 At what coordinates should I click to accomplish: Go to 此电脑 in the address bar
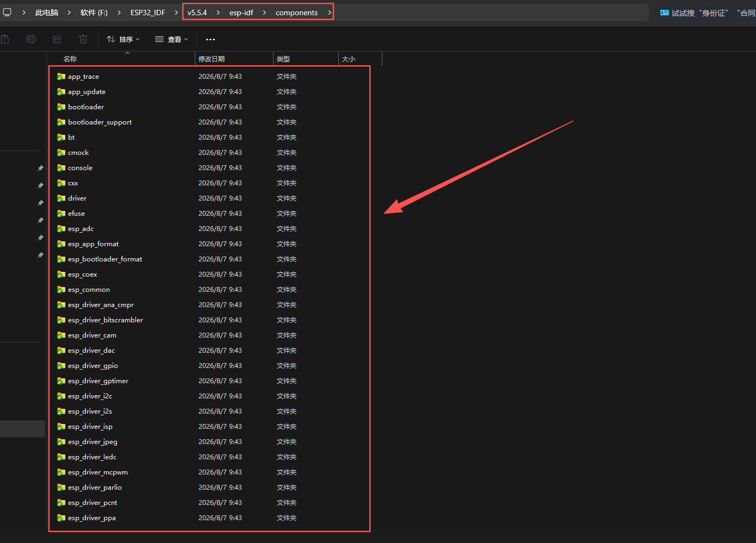[47, 13]
